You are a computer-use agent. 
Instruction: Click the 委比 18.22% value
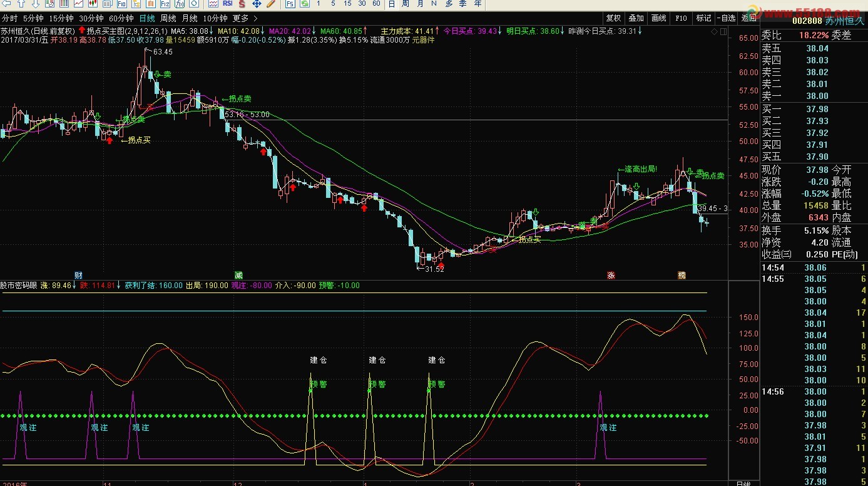[814, 35]
